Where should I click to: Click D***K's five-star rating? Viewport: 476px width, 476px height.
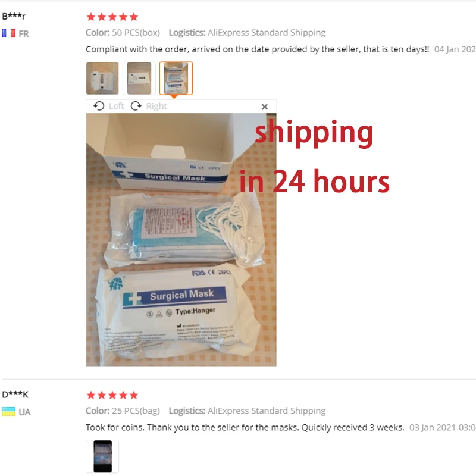[112, 395]
